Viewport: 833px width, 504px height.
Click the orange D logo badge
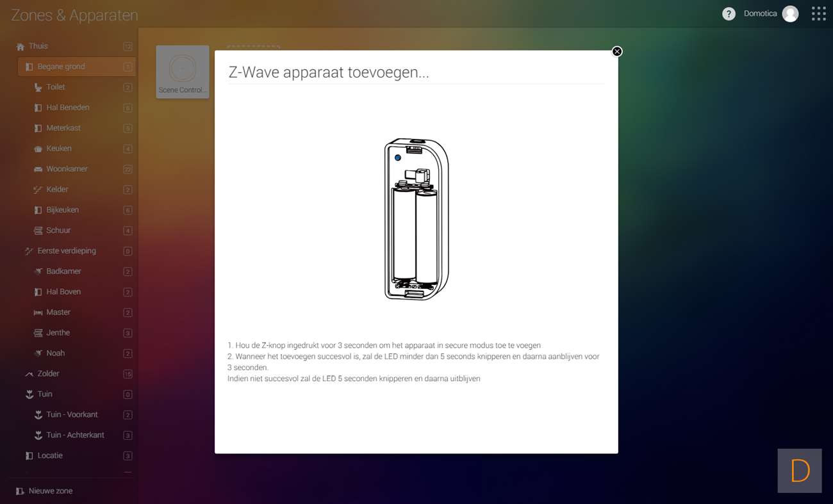click(x=799, y=471)
